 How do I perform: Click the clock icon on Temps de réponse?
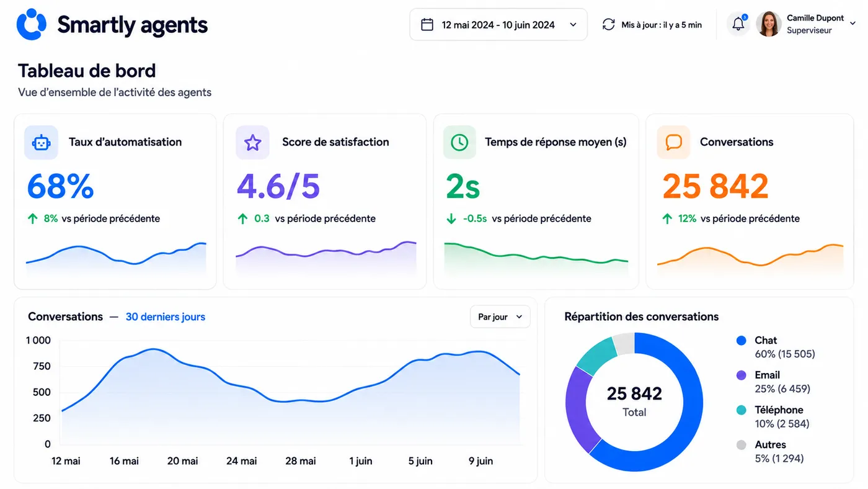[459, 142]
